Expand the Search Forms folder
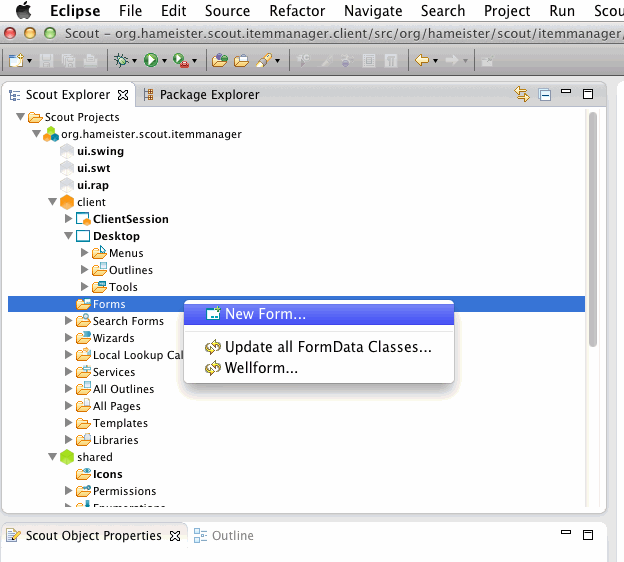Screen dimensions: 624x562 [x=69, y=321]
